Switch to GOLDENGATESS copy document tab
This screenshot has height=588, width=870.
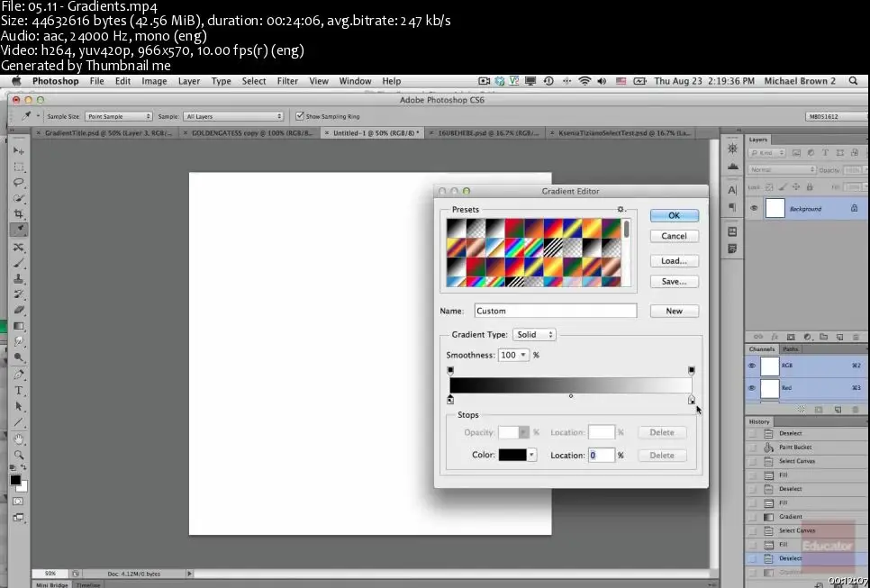pos(249,133)
